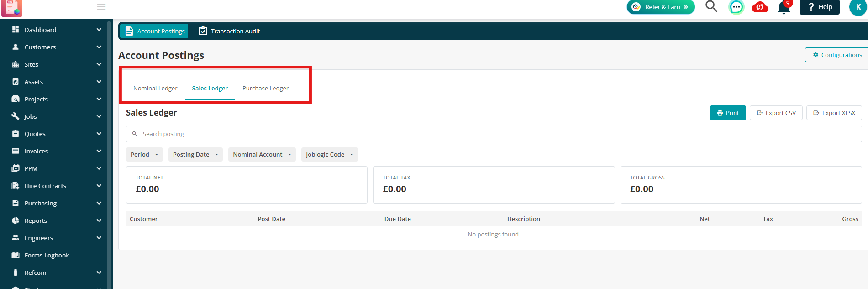Open Forms Logbook in the sidebar
The width and height of the screenshot is (868, 289).
(x=47, y=255)
